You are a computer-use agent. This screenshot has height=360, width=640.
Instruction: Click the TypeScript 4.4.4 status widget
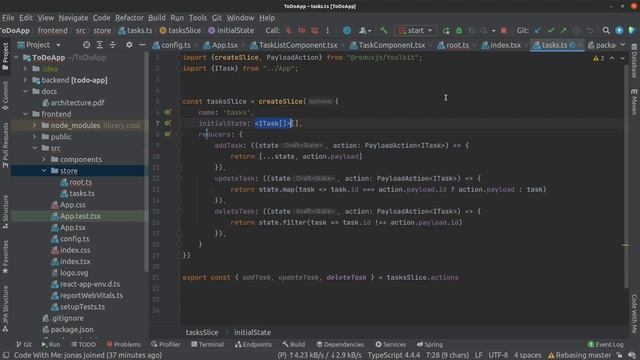pos(394,355)
